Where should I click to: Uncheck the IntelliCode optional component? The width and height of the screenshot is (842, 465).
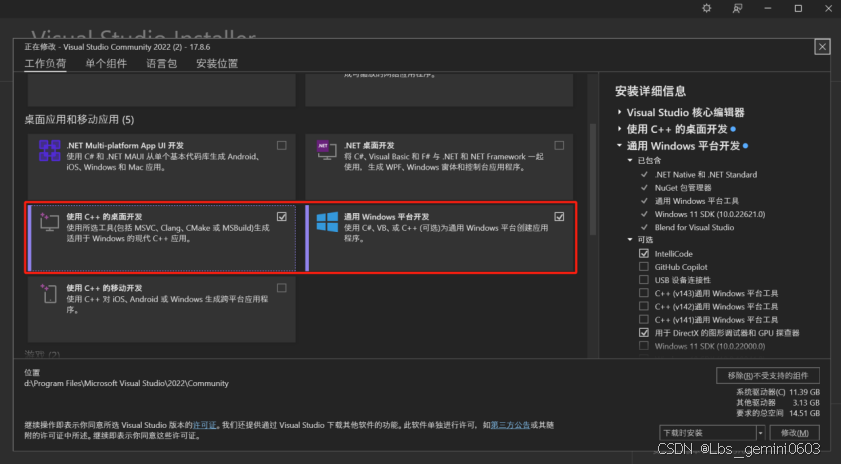click(x=644, y=253)
